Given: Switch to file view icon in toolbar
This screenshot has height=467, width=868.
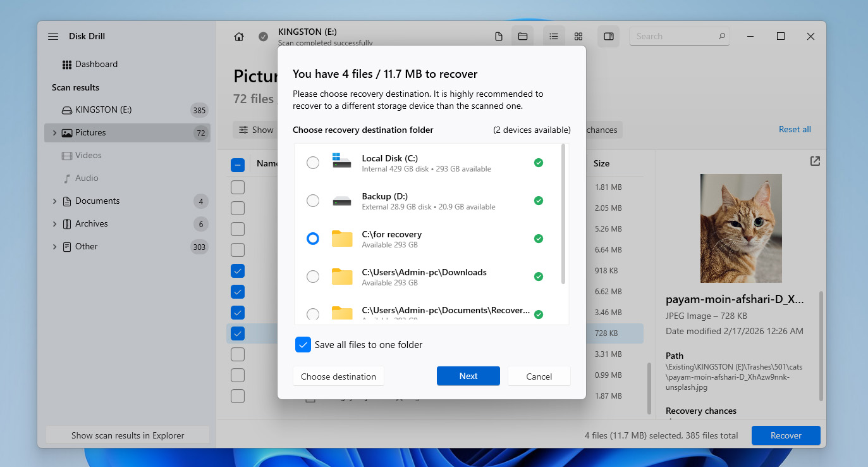Looking at the screenshot, I should tap(499, 37).
